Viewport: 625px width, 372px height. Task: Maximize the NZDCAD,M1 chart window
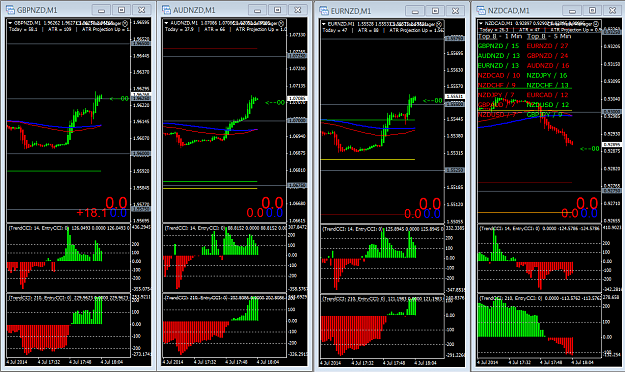[x=592, y=11]
